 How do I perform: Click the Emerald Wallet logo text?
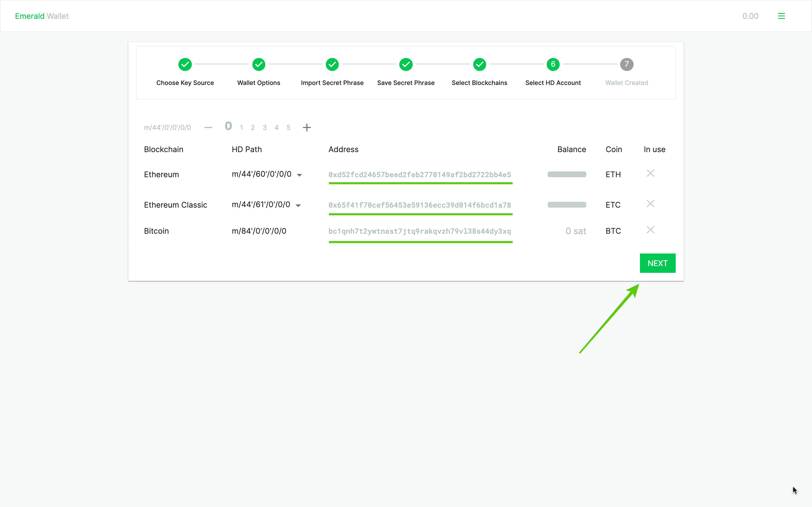(x=42, y=16)
